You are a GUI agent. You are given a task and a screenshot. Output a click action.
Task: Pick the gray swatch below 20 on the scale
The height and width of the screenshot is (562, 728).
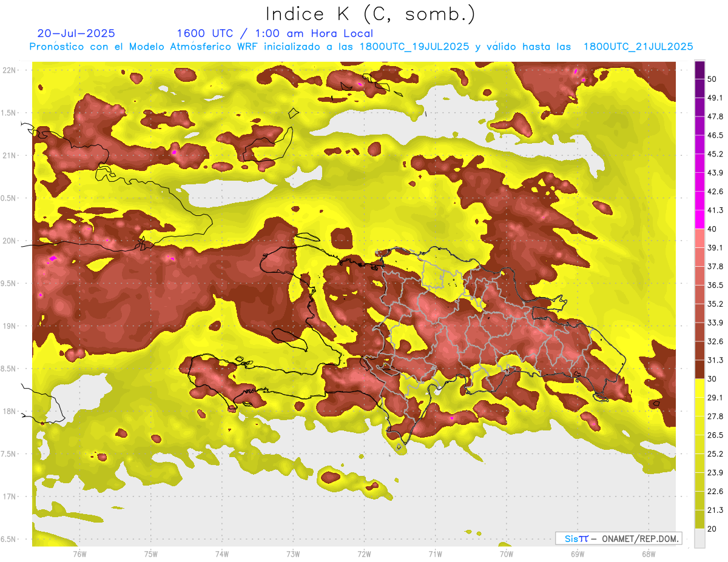699,538
